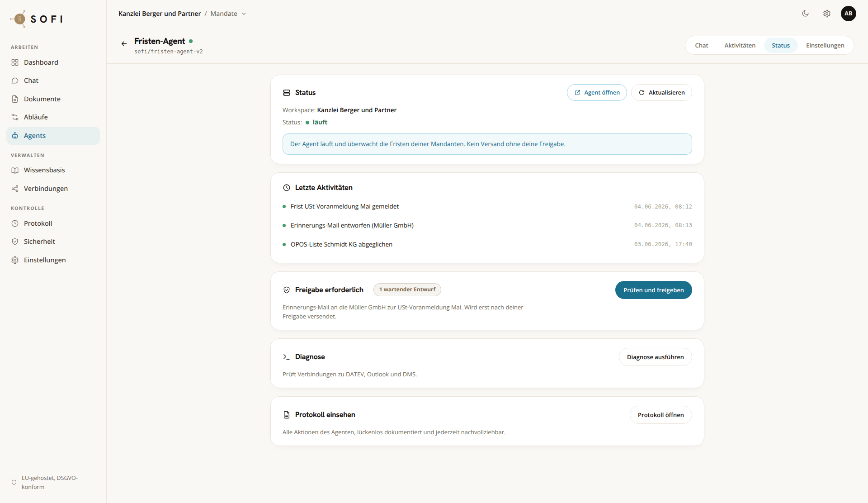Click the sofi/fristen-agent-v2 identifier
Screen dimensions: 868x503
tap(169, 52)
